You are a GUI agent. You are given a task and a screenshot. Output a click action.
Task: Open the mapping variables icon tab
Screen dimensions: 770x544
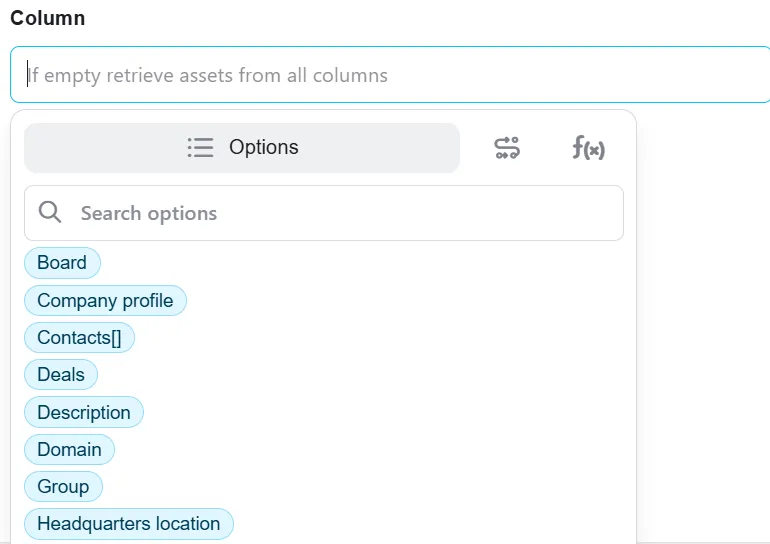507,148
